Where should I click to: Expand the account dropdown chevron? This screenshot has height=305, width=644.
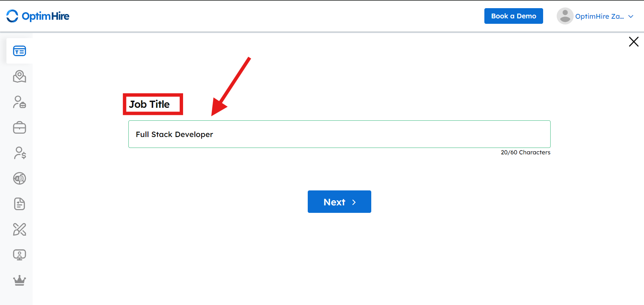[631, 16]
